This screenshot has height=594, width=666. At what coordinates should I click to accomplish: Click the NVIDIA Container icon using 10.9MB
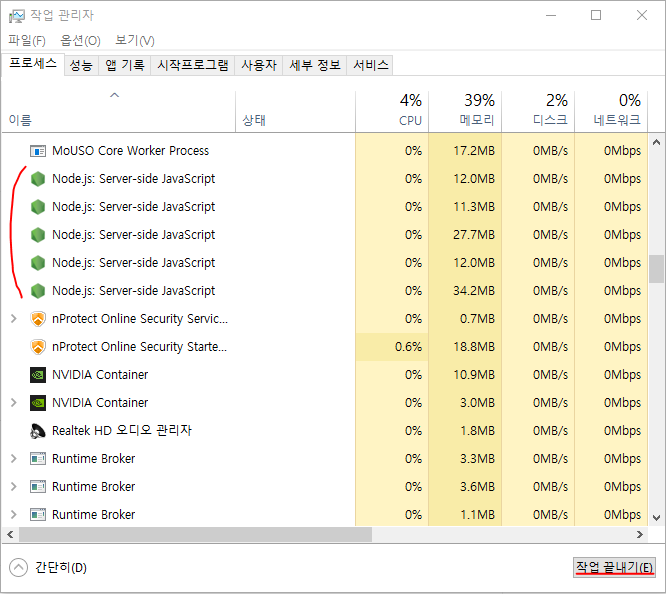[x=38, y=375]
